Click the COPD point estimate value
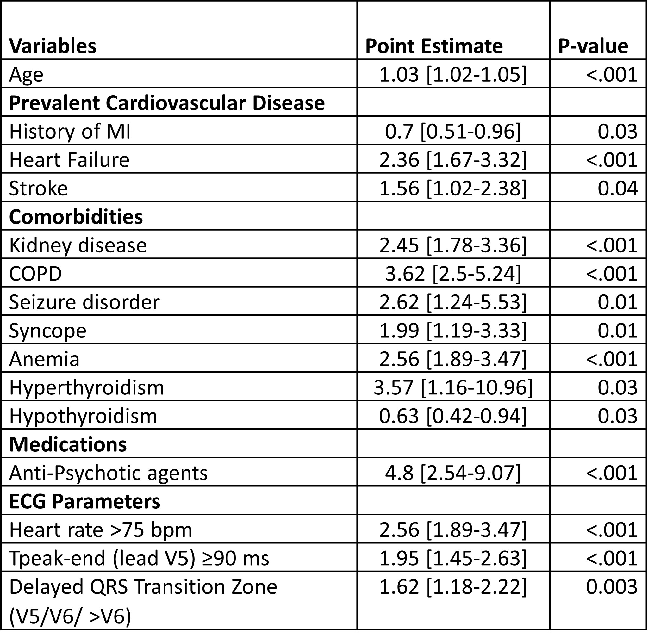The height and width of the screenshot is (644, 648). click(x=453, y=274)
